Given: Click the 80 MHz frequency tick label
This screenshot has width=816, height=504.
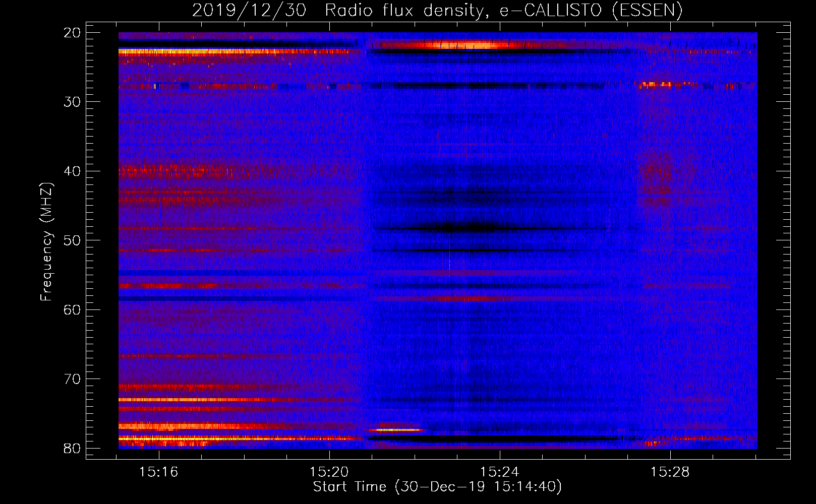Looking at the screenshot, I should (72, 449).
